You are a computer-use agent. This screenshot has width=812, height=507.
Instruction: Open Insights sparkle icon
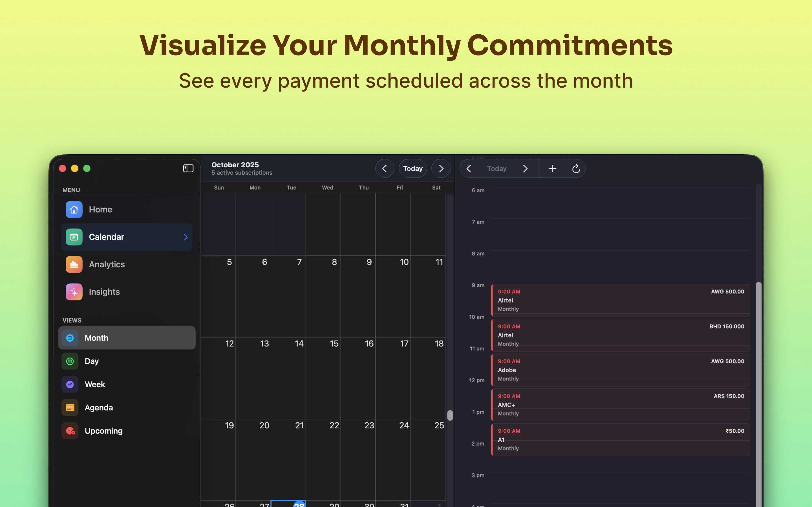tap(74, 292)
